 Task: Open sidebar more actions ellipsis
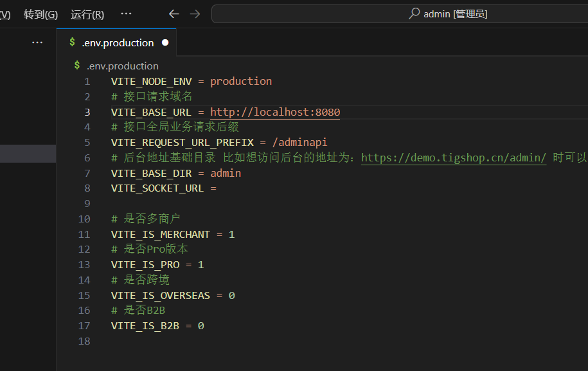pos(37,43)
